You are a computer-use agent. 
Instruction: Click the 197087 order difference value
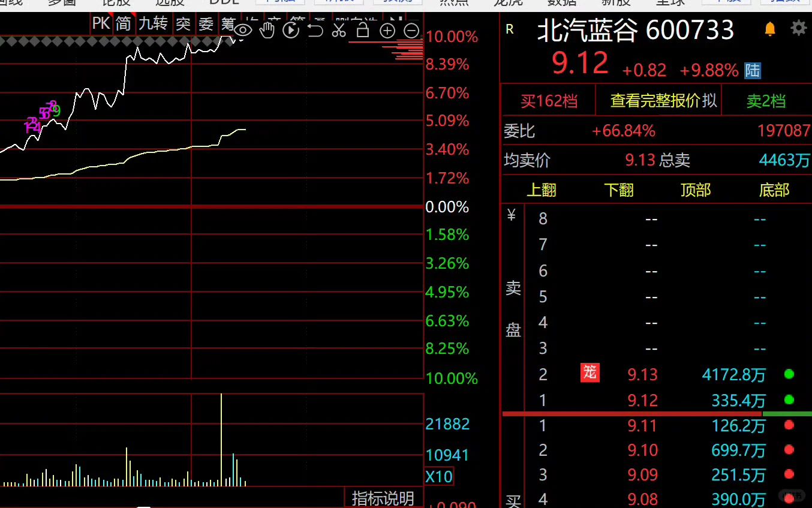[784, 131]
